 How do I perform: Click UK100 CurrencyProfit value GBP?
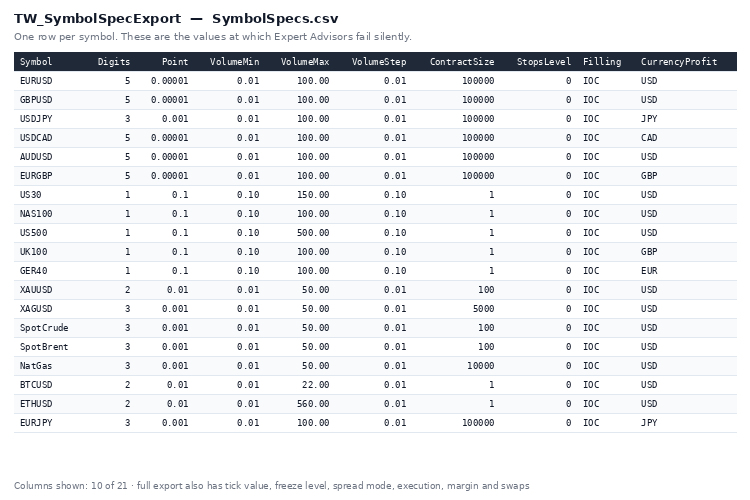click(x=649, y=252)
